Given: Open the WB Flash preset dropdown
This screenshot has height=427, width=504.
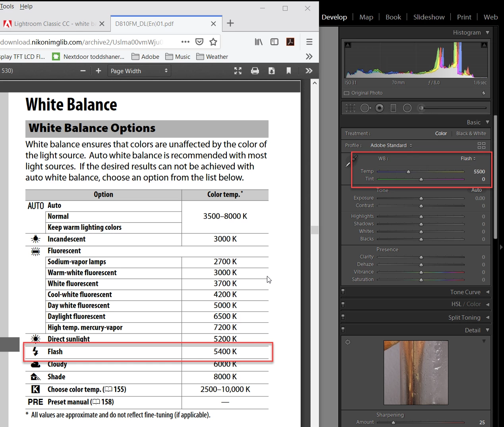Looking at the screenshot, I should click(x=468, y=159).
